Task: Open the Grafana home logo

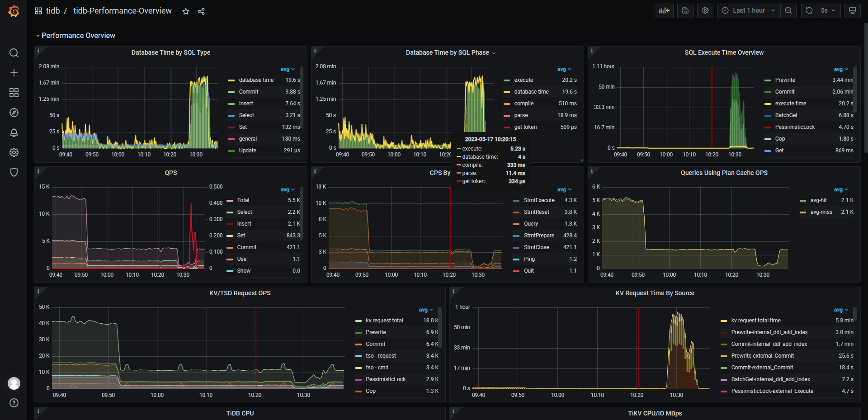Action: pos(14,11)
